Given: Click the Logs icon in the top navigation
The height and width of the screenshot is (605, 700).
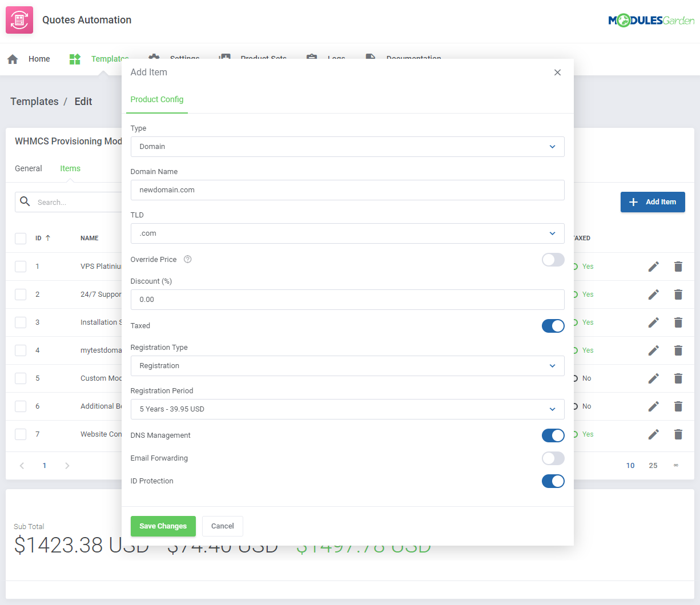Looking at the screenshot, I should (311, 58).
